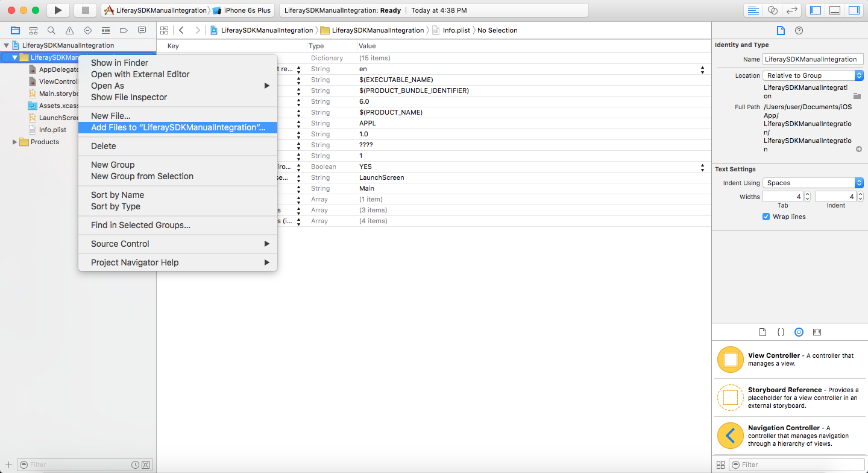868x473 pixels.
Task: Stop the running build
Action: pyautogui.click(x=85, y=10)
